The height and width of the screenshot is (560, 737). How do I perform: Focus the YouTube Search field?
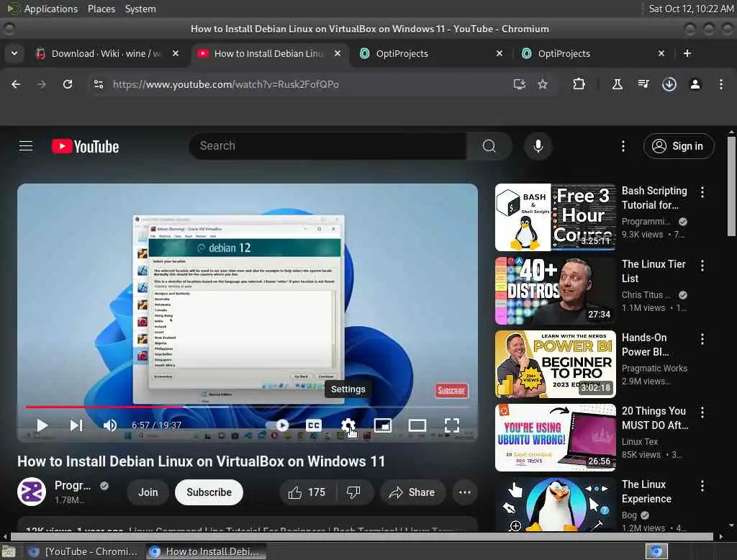click(327, 146)
